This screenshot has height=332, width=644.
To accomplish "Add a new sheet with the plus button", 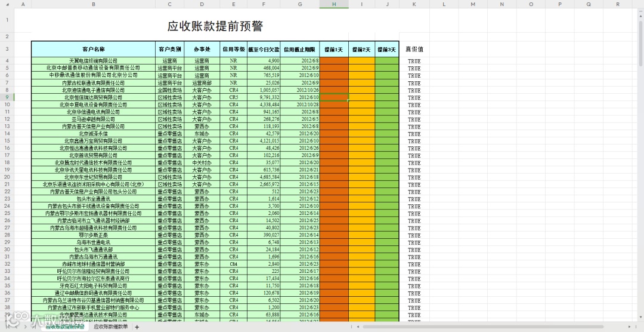I will click(x=137, y=327).
